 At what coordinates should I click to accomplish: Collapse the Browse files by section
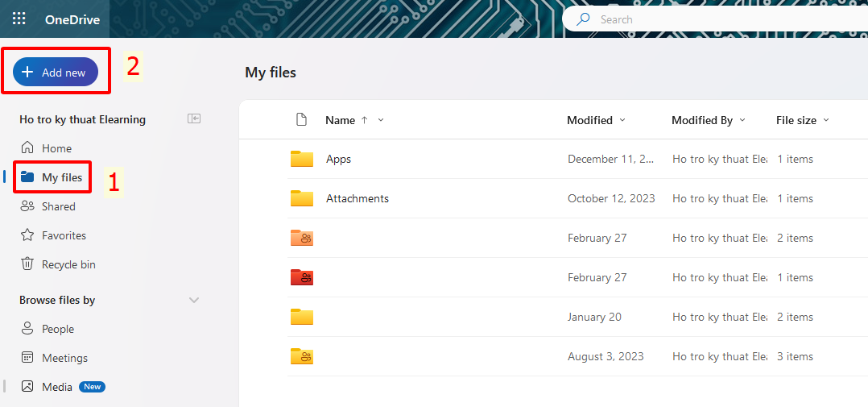coord(194,300)
